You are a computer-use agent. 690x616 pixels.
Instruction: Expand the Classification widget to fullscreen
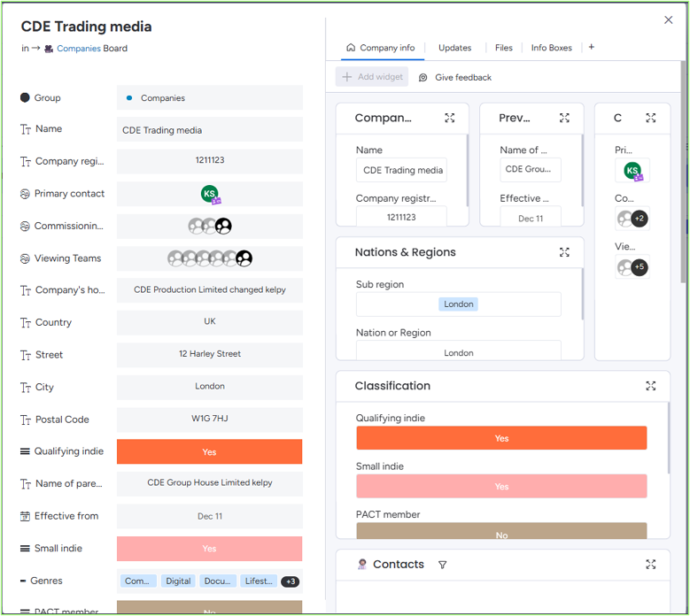(651, 386)
